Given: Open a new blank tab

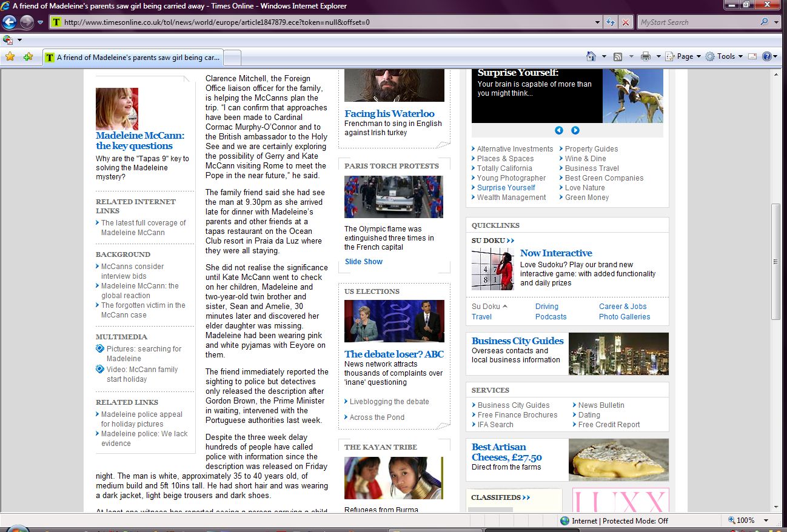Looking at the screenshot, I should 233,58.
